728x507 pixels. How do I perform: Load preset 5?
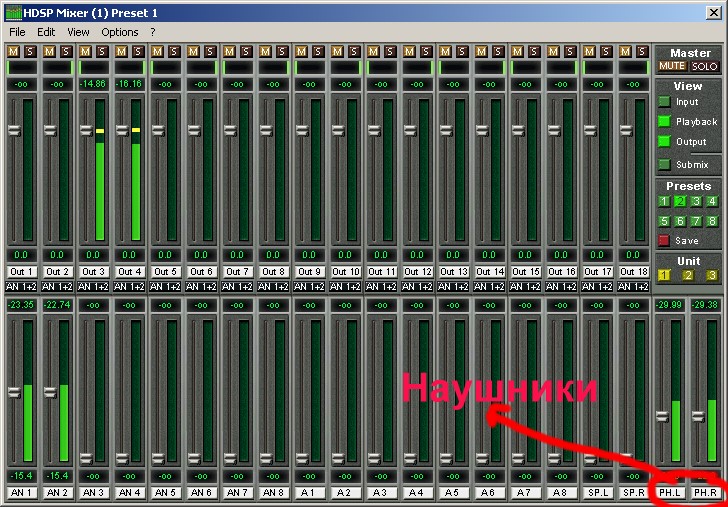pos(664,221)
